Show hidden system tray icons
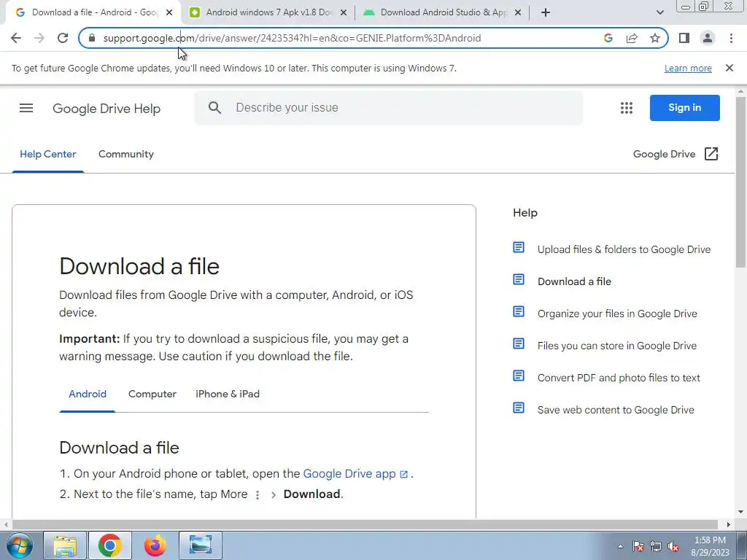Image resolution: width=747 pixels, height=560 pixels. click(620, 546)
